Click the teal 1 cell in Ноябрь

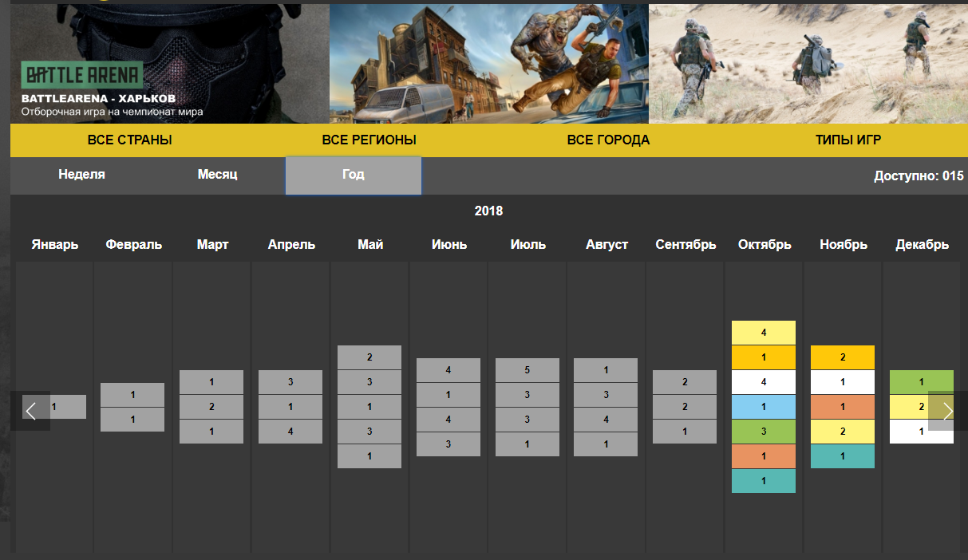pyautogui.click(x=843, y=456)
